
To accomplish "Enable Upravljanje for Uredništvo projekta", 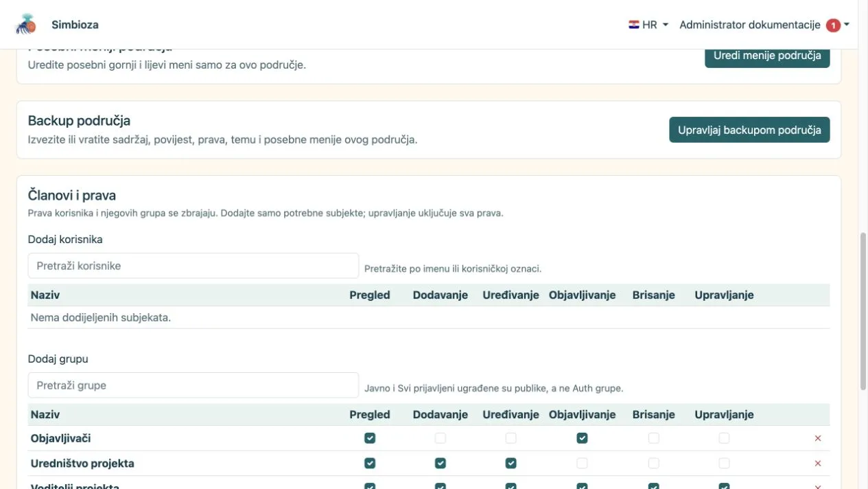I will coord(724,464).
